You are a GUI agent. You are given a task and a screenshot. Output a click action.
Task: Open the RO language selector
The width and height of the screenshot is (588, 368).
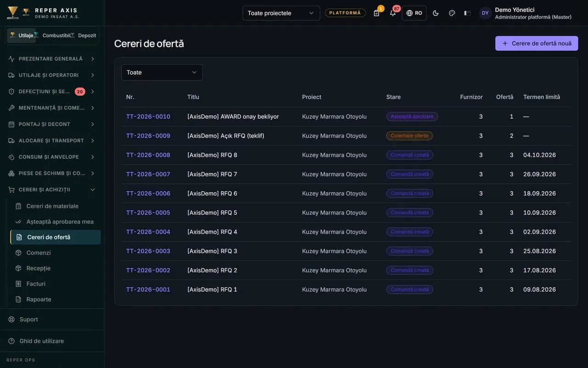414,13
